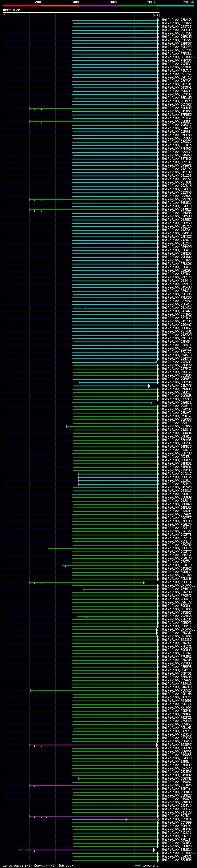The image size is (197, 868).
Task: Click the red 20% identity legend segment
Action: click(x=22, y=6)
